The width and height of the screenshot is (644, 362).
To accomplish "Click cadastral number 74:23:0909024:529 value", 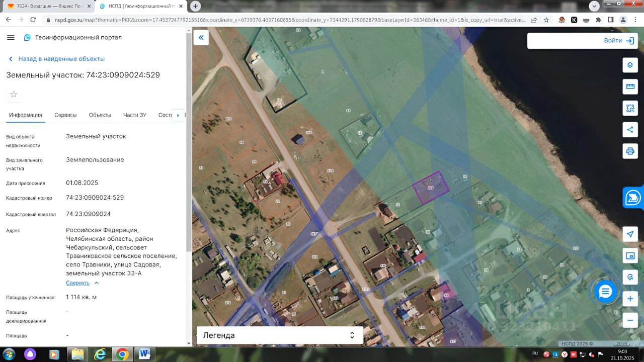I will click(x=95, y=198).
